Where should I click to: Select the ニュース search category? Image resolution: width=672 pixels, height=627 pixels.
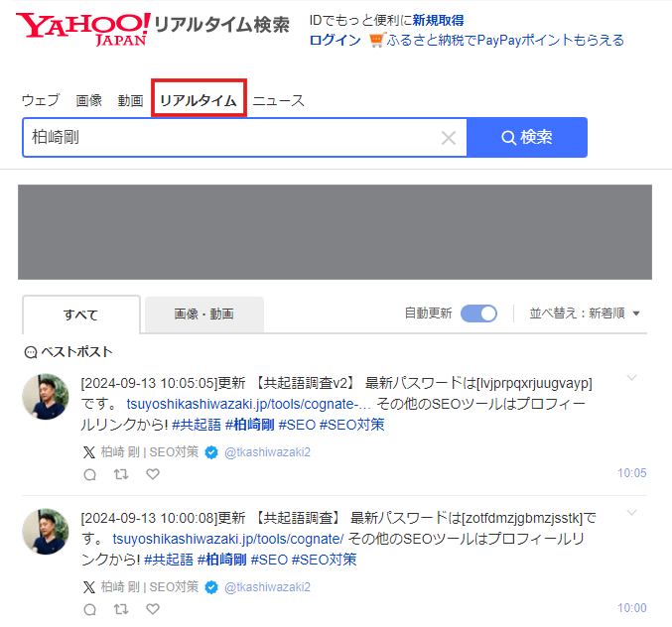point(278,100)
